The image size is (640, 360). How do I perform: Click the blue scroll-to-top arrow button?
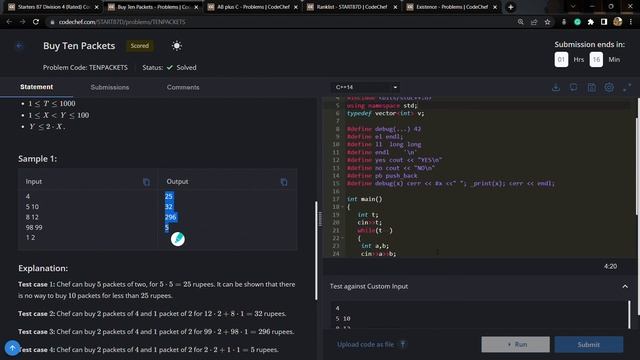point(12,348)
